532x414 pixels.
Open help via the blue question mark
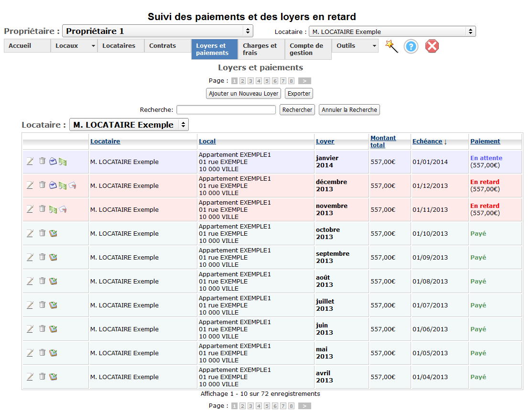[x=411, y=46]
